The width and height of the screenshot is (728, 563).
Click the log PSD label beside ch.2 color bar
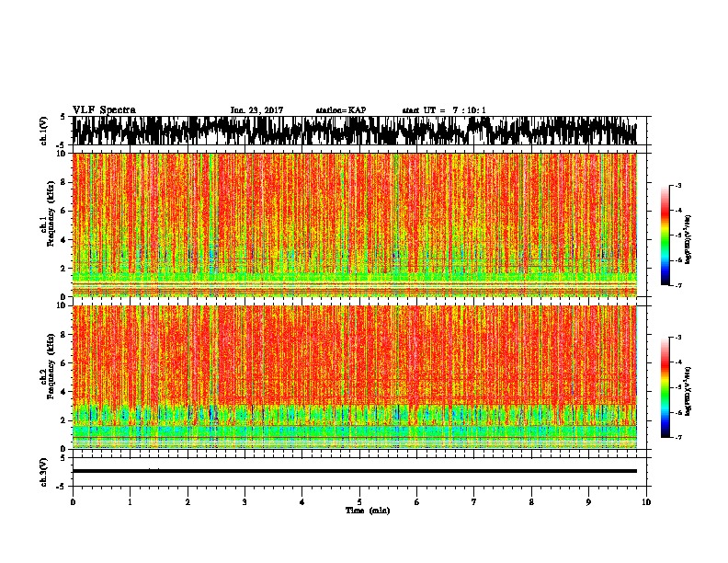[x=688, y=392]
